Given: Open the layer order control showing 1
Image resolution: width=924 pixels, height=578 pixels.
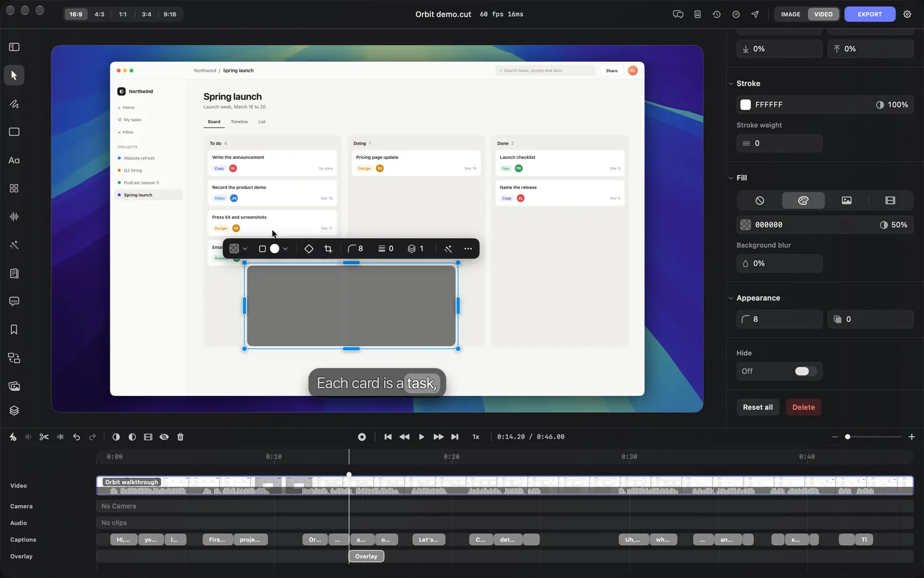Looking at the screenshot, I should (416, 249).
